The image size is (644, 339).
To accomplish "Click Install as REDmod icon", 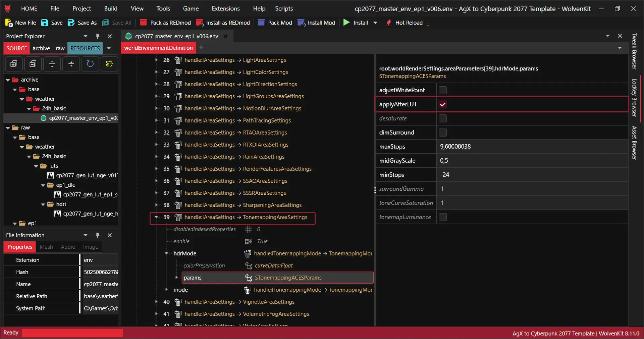I will 200,23.
